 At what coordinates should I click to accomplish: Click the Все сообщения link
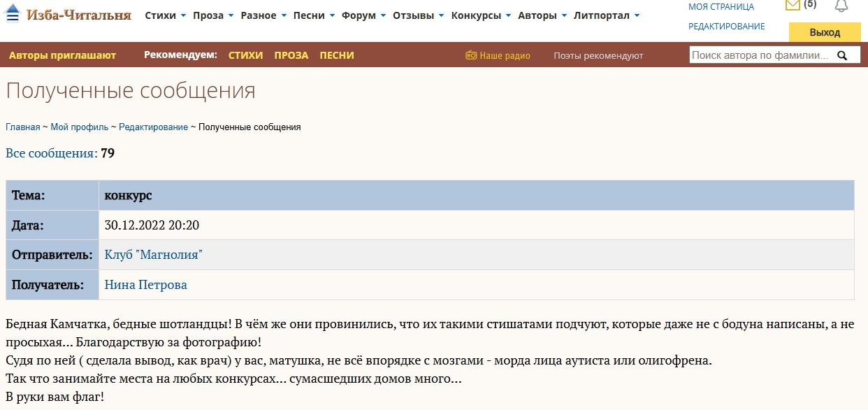pos(52,153)
